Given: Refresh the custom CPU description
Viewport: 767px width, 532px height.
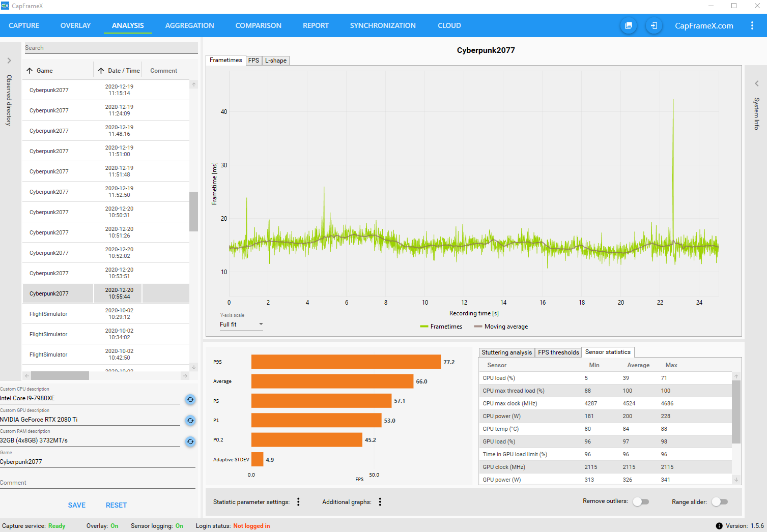Looking at the screenshot, I should (190, 399).
